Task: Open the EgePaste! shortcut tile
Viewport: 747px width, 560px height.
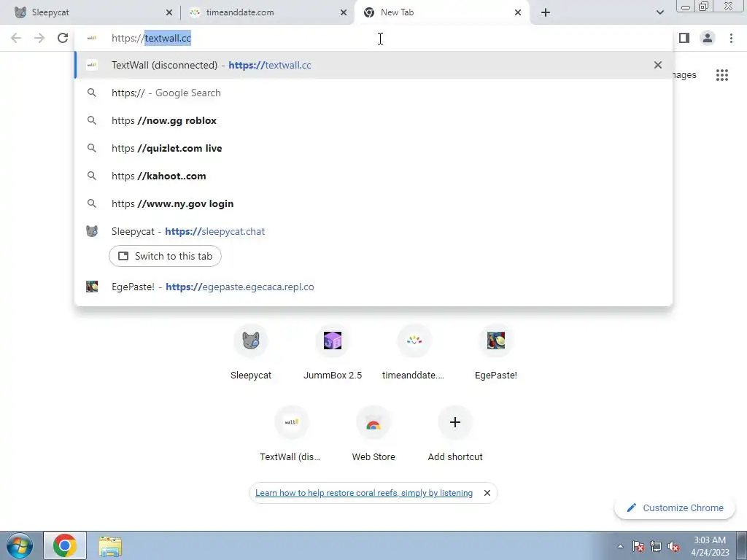Action: [x=496, y=352]
